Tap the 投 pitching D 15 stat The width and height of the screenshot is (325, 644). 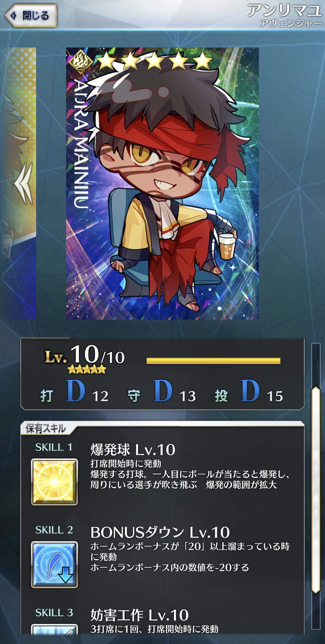pos(249,392)
